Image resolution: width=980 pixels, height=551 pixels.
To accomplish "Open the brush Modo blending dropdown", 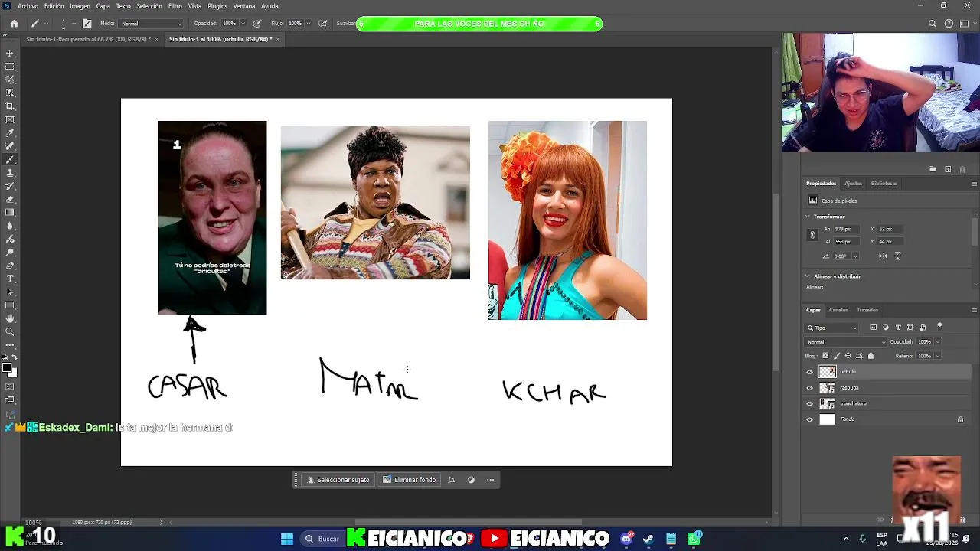I will [151, 24].
